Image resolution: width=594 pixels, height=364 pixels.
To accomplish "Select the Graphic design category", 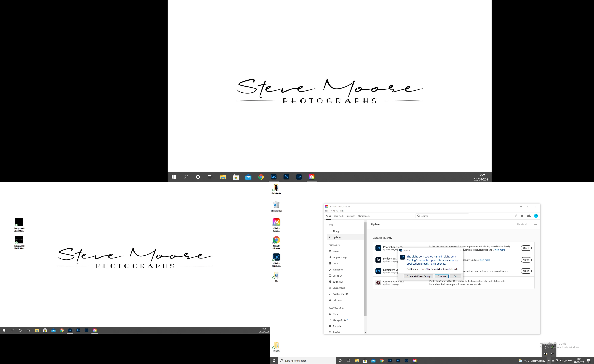I will tap(340, 258).
